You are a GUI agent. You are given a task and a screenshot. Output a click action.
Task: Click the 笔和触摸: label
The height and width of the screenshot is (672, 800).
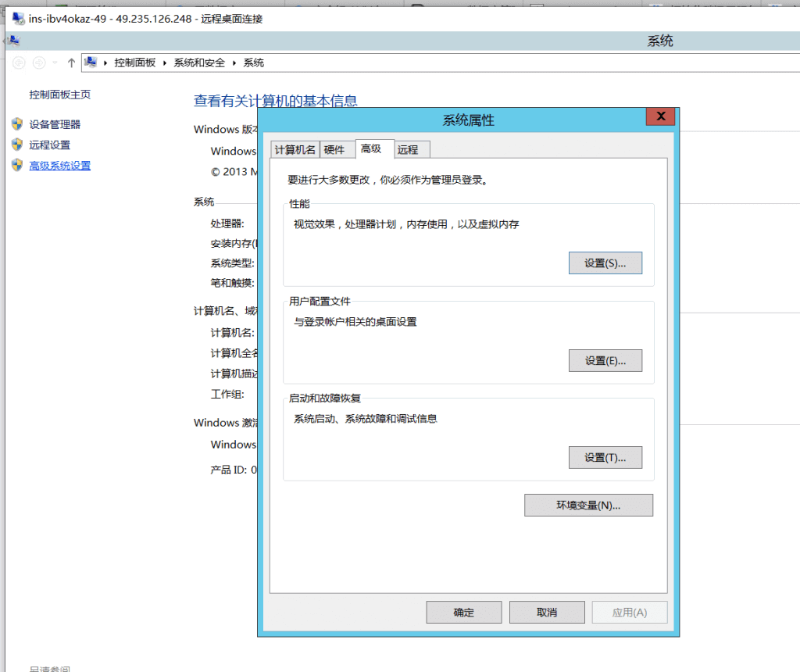[x=233, y=283]
